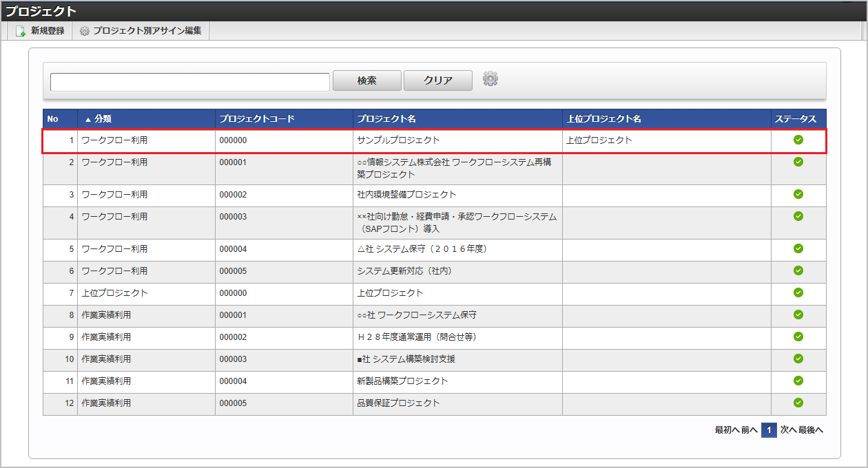Image resolution: width=868 pixels, height=468 pixels.
Task: Jump to last page via 最後へ
Action: point(811,430)
